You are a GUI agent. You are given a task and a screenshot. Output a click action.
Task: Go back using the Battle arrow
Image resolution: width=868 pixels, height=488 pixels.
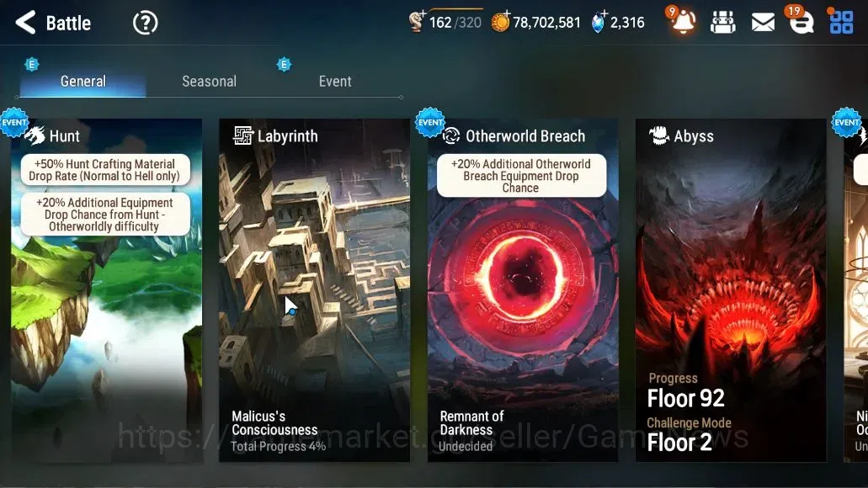pos(26,23)
